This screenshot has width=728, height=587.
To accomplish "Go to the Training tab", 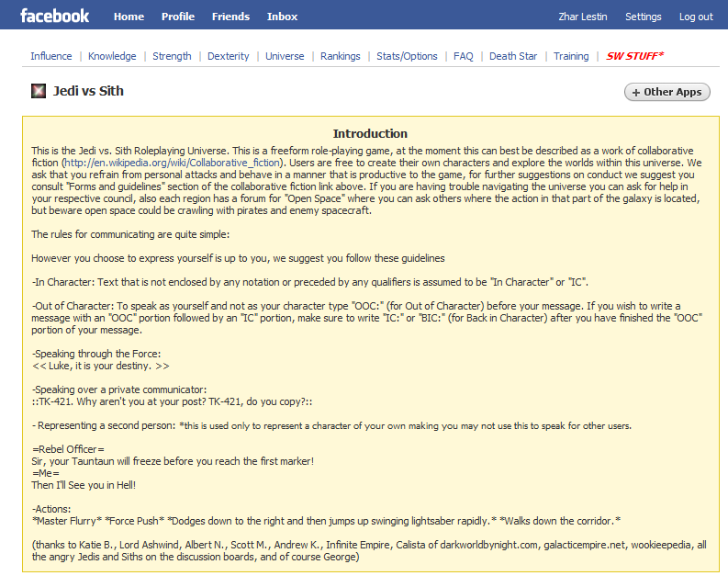I will click(571, 56).
